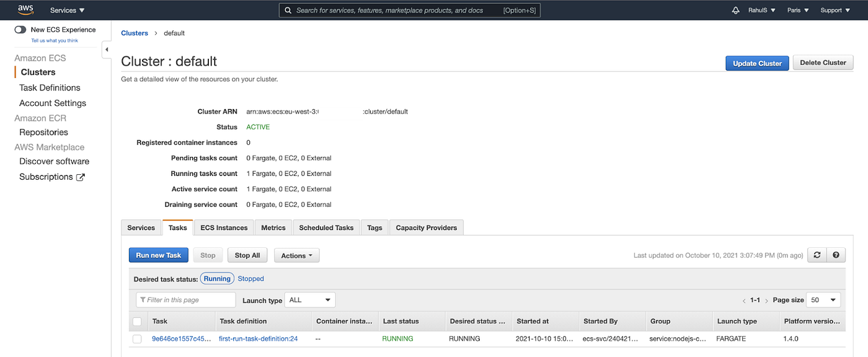Click the Update Cluster button
868x357 pixels.
point(757,63)
